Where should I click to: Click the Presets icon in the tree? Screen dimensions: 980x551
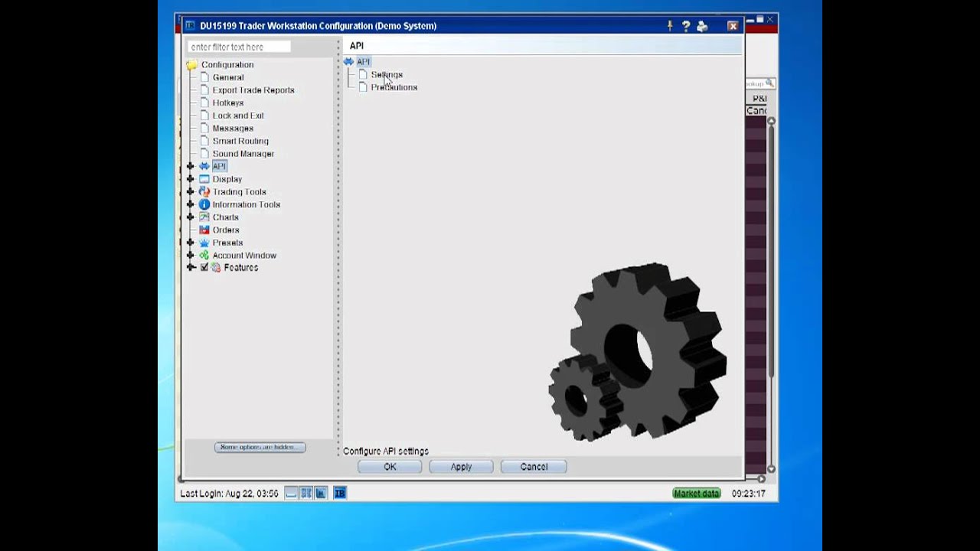coord(204,243)
